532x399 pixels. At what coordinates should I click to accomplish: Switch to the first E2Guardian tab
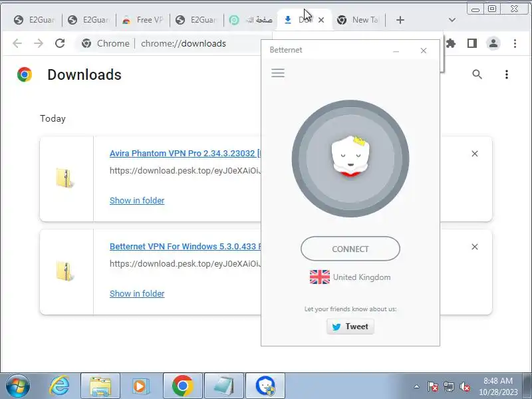pos(34,20)
